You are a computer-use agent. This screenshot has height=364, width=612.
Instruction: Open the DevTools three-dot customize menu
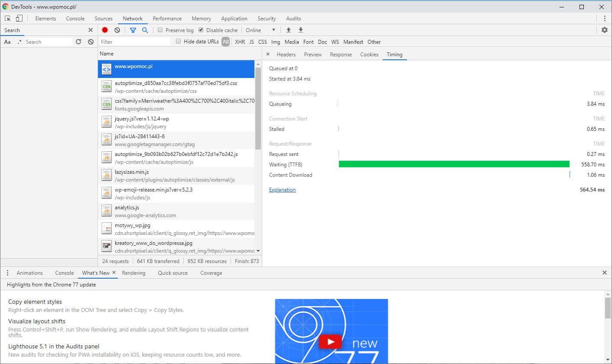tap(605, 19)
